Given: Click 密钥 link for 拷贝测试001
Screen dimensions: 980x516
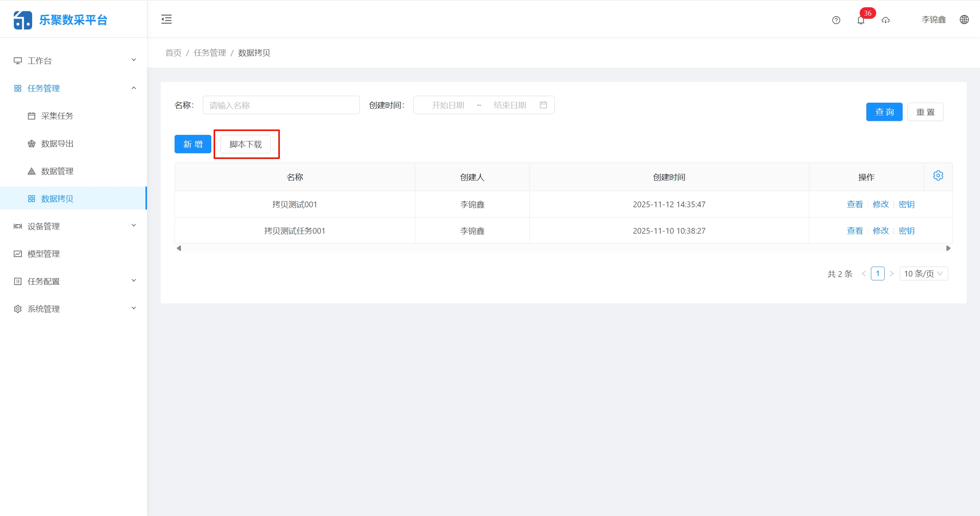Looking at the screenshot, I should 906,204.
